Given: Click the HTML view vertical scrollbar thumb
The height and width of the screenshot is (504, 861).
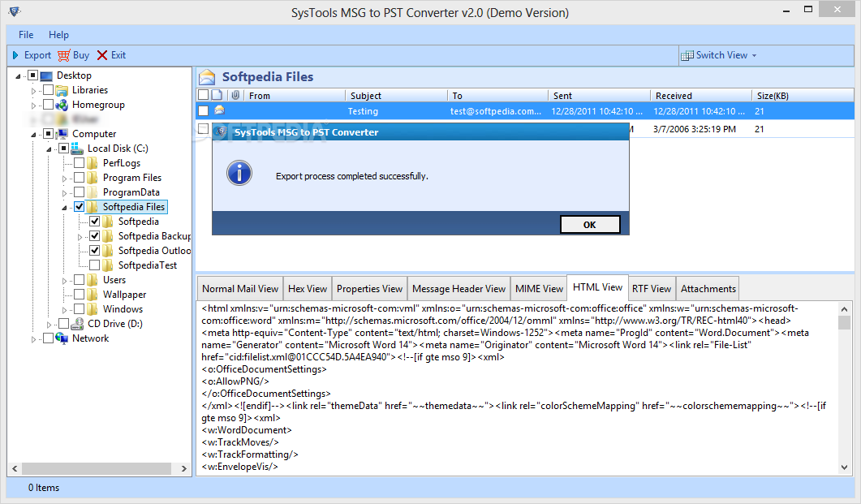Looking at the screenshot, I should pos(844,322).
